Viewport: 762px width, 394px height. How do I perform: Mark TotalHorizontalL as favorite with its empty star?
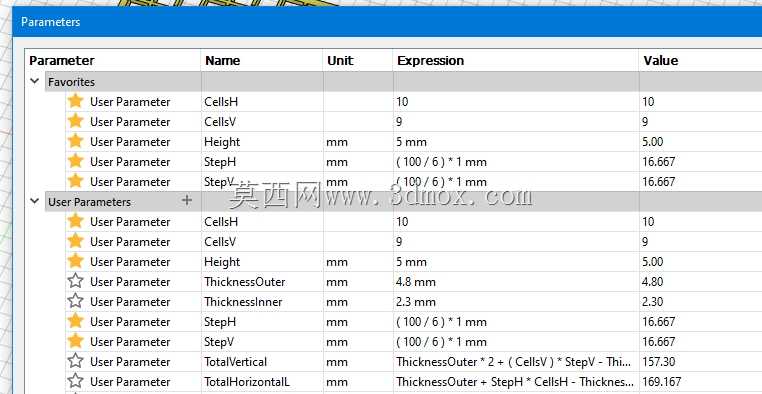point(75,381)
